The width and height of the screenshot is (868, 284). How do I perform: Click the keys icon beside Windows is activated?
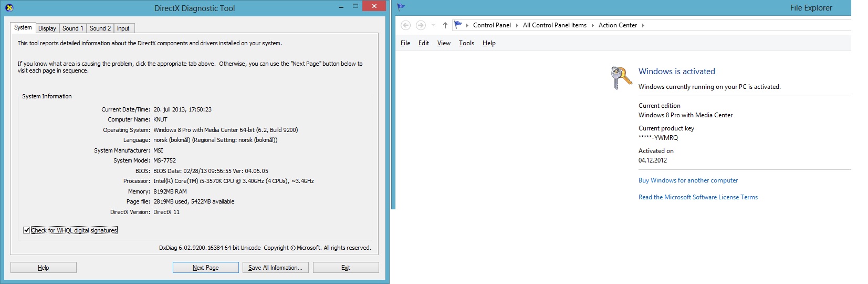(x=622, y=78)
